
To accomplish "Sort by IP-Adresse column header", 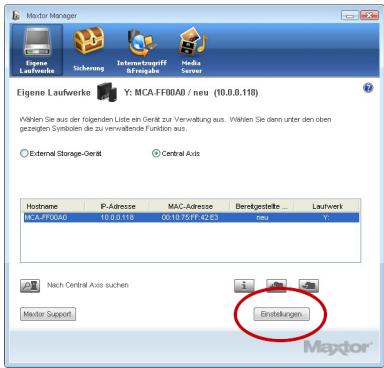I will coord(117,206).
